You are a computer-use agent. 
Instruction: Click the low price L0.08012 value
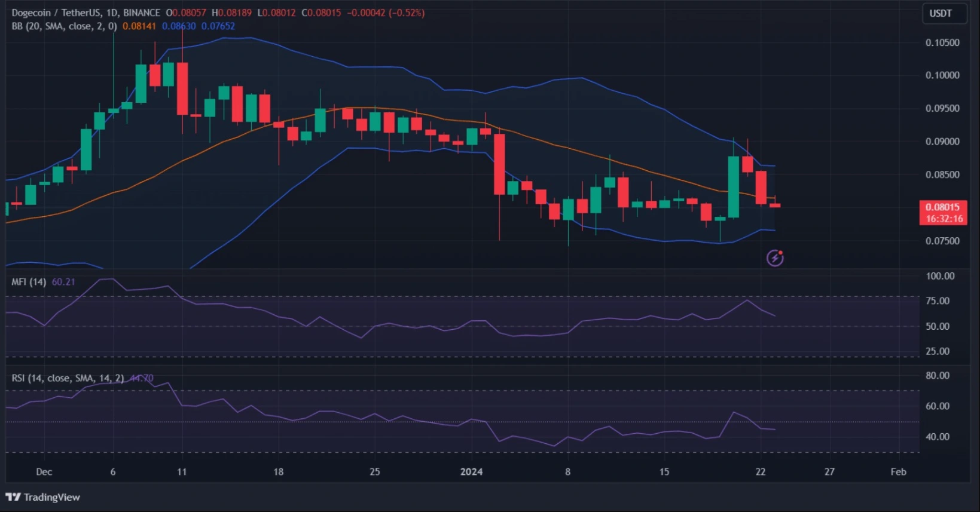(x=276, y=13)
